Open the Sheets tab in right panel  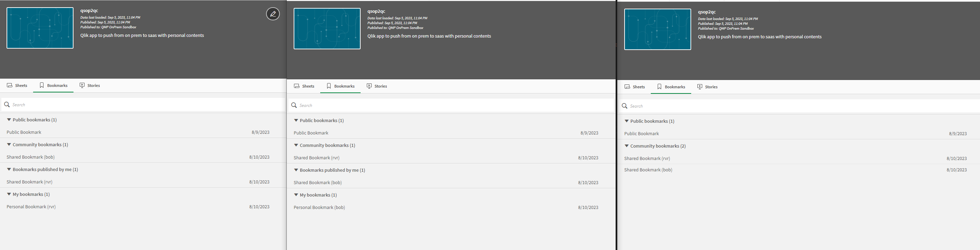coord(635,87)
